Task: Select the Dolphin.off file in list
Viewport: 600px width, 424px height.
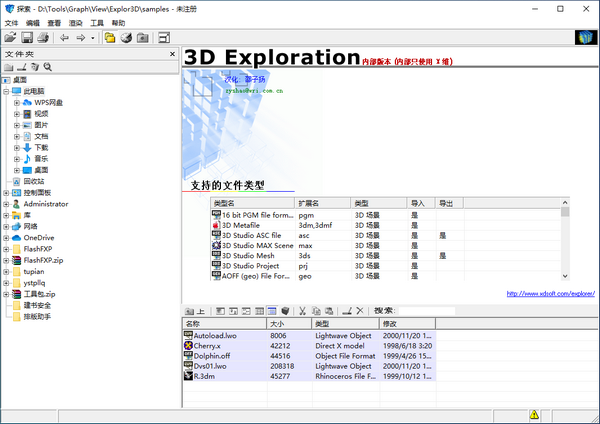Action: pyautogui.click(x=215, y=356)
